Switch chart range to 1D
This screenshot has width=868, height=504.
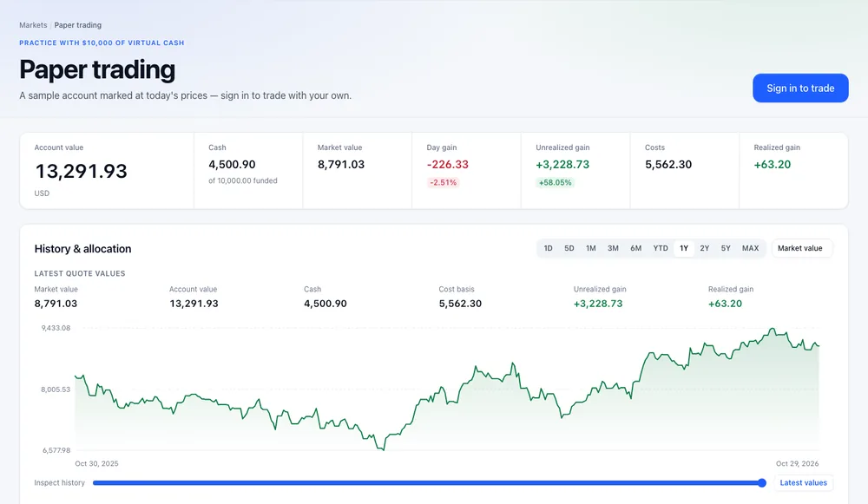coord(548,248)
